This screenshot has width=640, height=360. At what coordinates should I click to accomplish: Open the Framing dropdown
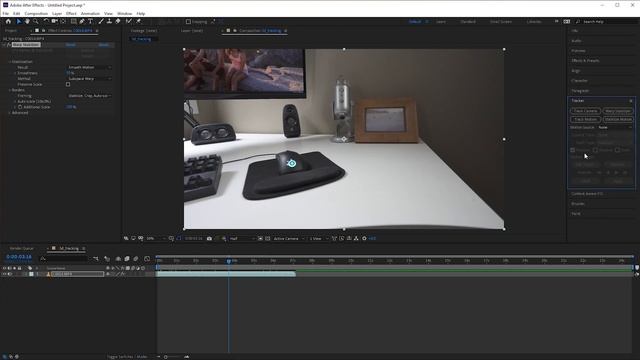click(x=89, y=96)
